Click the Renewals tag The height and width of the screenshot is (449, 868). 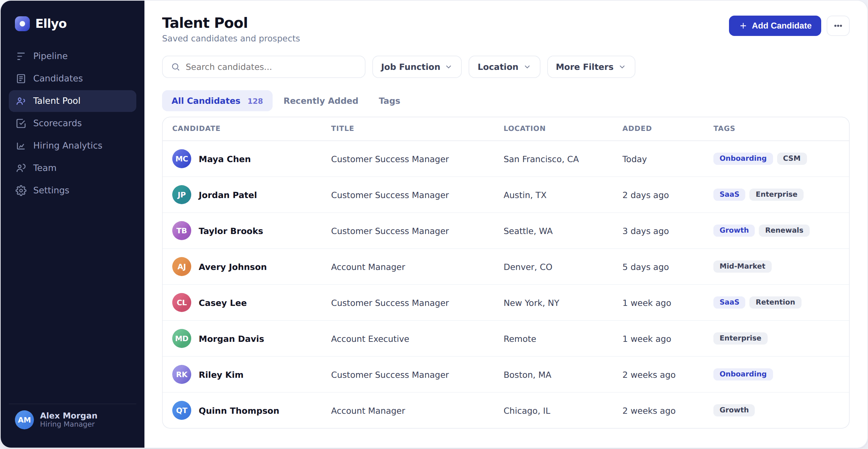click(784, 230)
